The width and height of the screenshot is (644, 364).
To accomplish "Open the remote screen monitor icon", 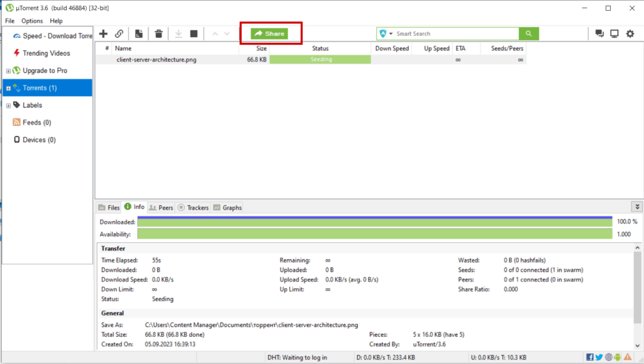I will tap(614, 33).
